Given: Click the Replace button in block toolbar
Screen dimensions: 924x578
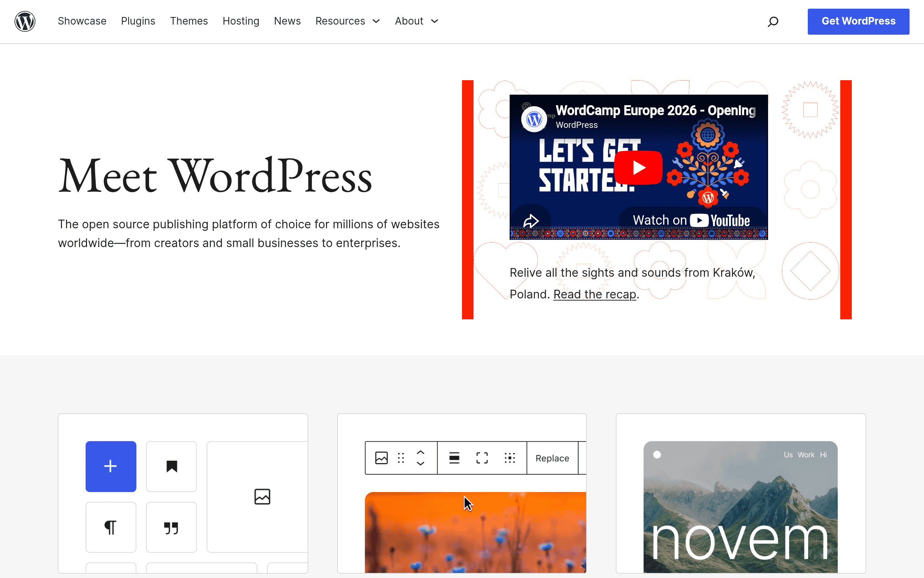Looking at the screenshot, I should (x=552, y=458).
